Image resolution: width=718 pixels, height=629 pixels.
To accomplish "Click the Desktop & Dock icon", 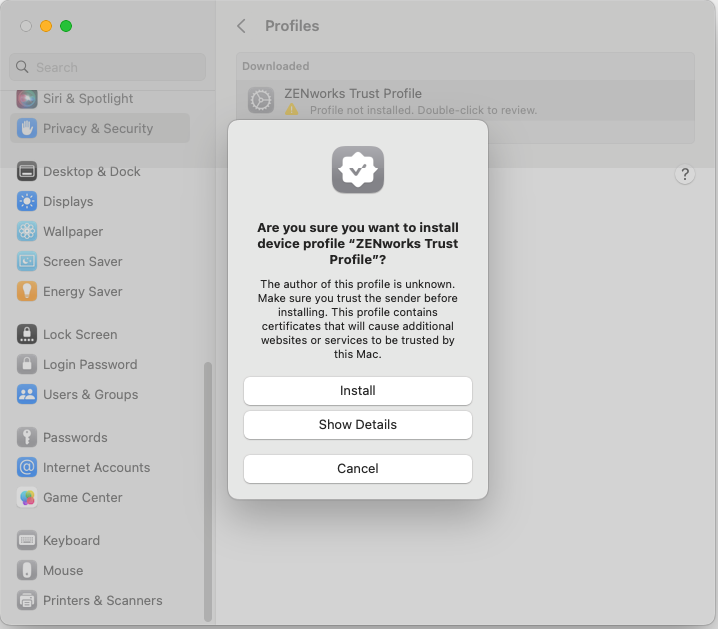I will click(27, 172).
